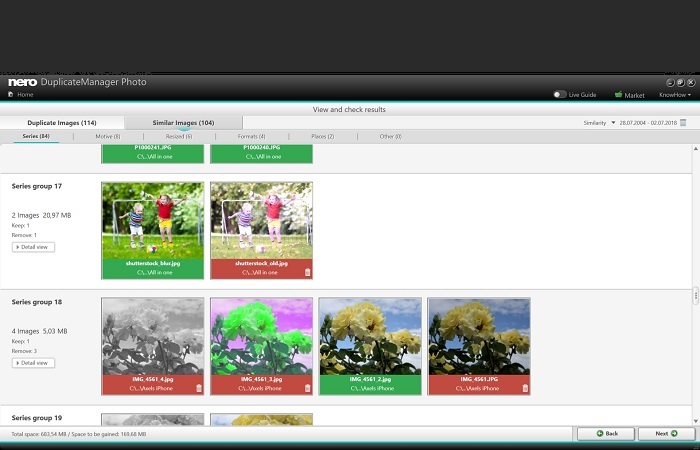This screenshot has width=700, height=450.
Task: Toggle keep status of shutterstock_blur.jpg
Action: 152,268
